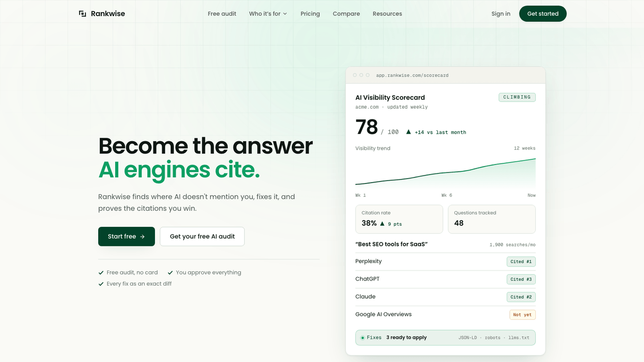Click checkmark beside You approve everything

click(x=171, y=273)
